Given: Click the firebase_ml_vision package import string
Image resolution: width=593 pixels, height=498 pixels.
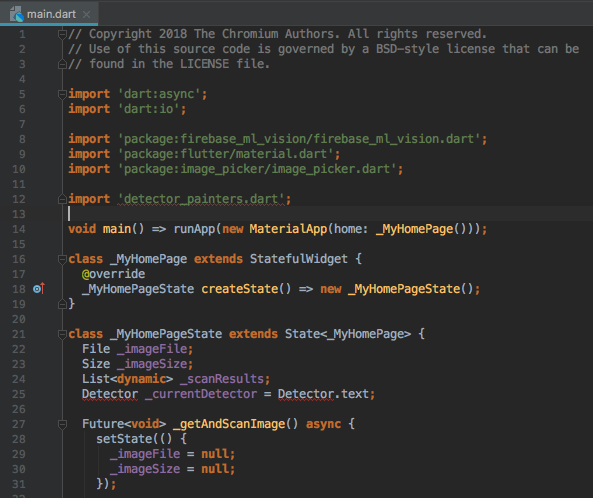Looking at the screenshot, I should 299,139.
